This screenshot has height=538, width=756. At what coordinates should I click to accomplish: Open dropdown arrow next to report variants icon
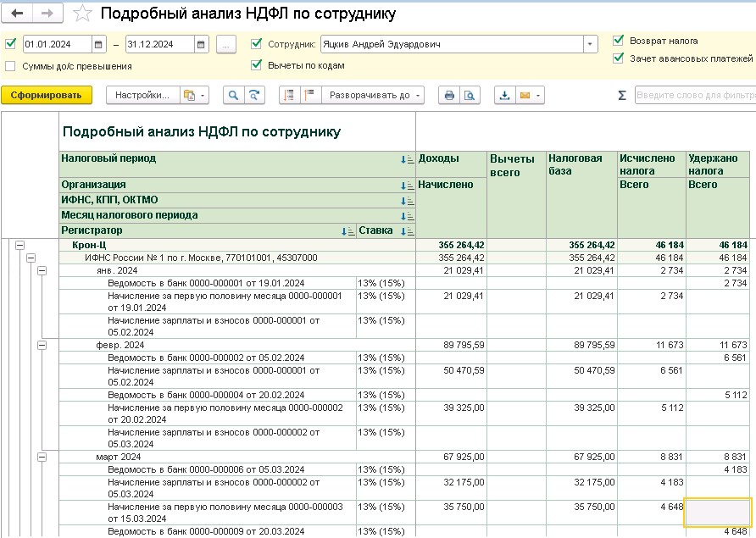pyautogui.click(x=203, y=96)
